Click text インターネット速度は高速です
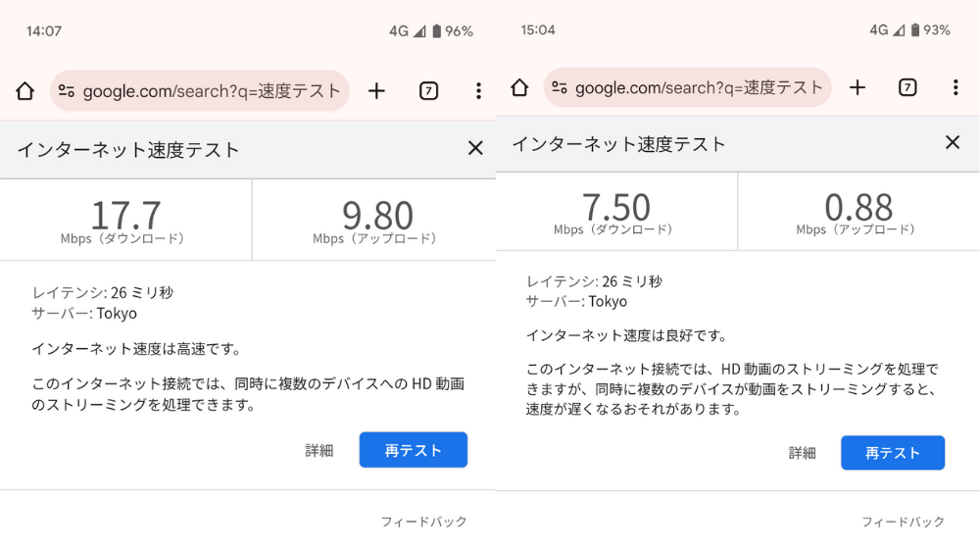Viewport: 980px width, 551px height. pyautogui.click(x=135, y=348)
